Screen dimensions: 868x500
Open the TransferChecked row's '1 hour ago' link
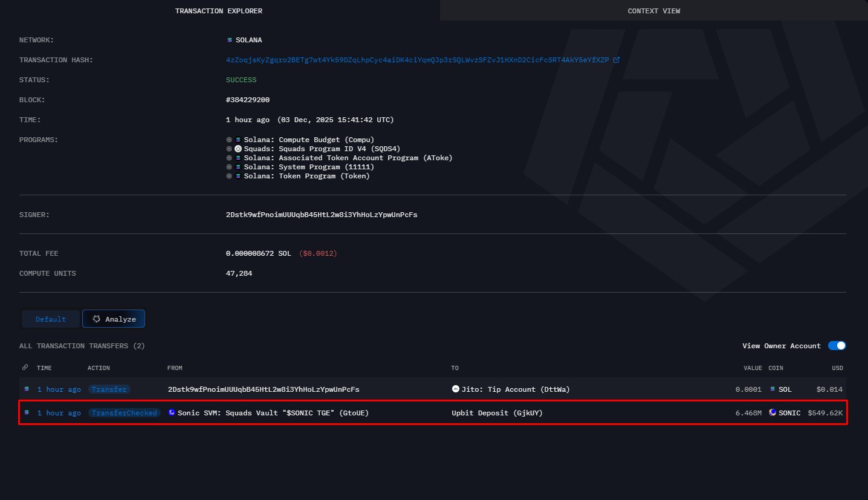(59, 413)
